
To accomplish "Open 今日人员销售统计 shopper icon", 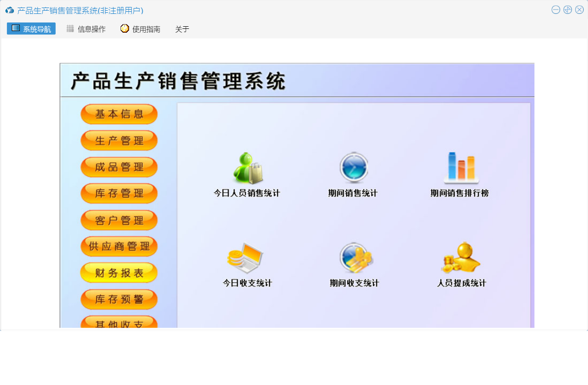I will point(247,168).
